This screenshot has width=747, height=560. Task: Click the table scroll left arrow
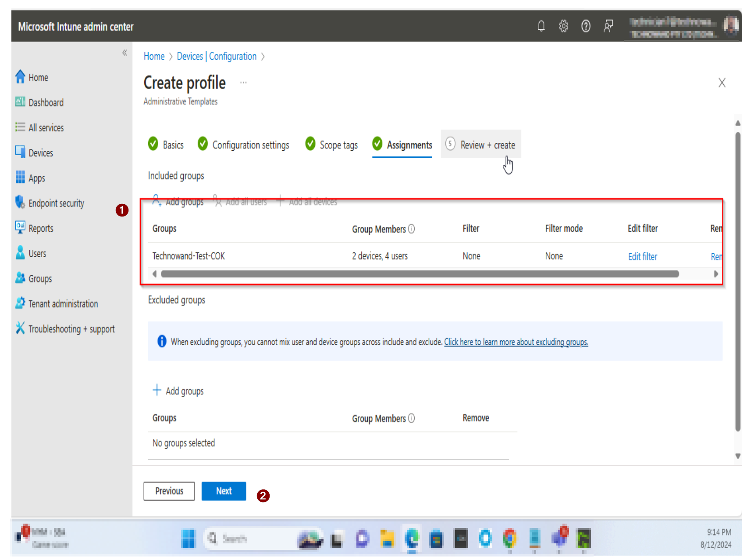[154, 274]
